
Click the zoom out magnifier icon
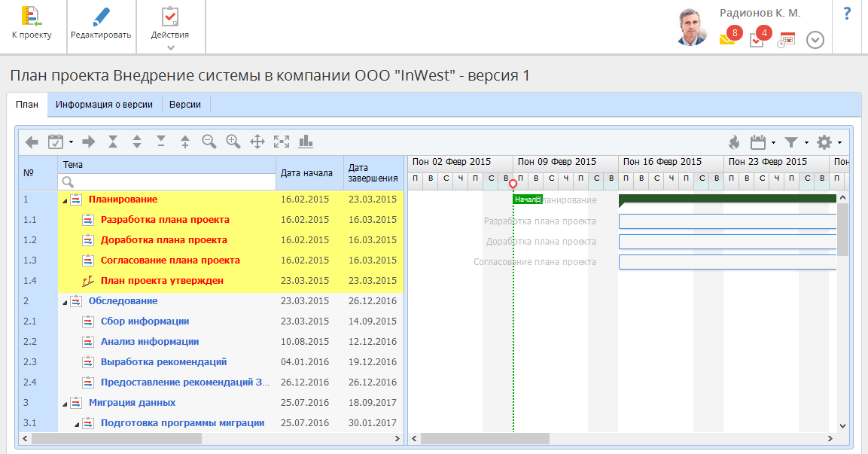[x=209, y=142]
